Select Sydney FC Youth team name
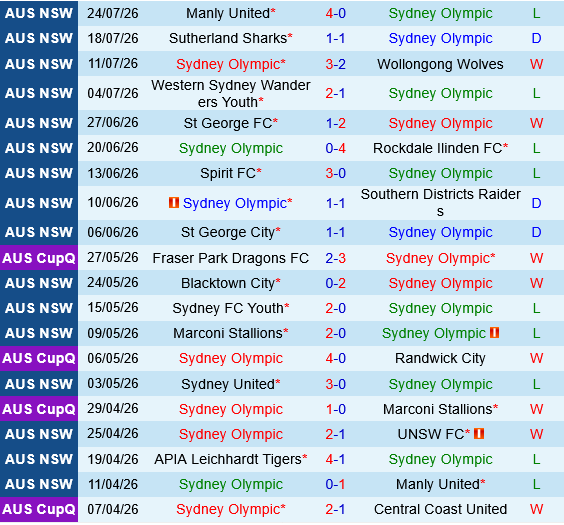The width and height of the screenshot is (564, 525). [x=228, y=308]
